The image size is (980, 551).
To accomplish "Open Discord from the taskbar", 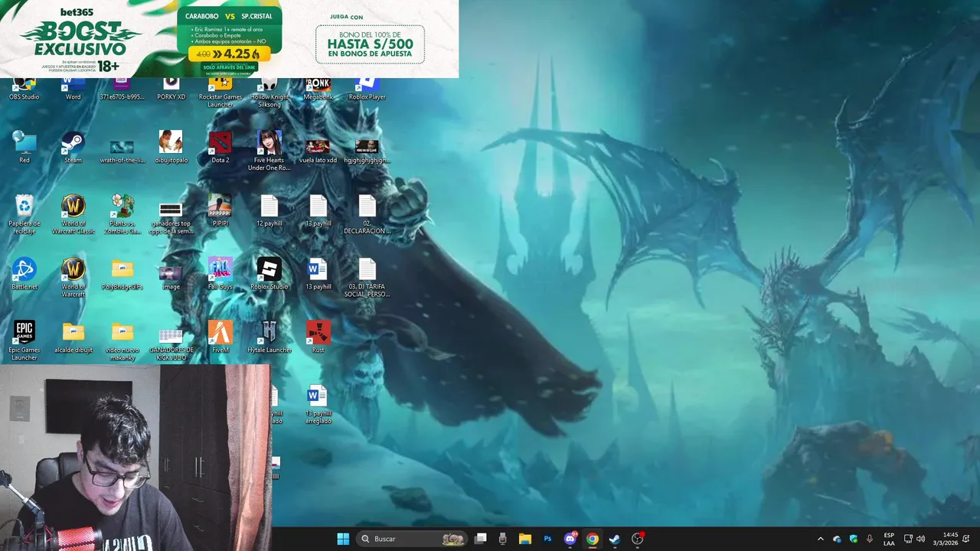I will [570, 539].
